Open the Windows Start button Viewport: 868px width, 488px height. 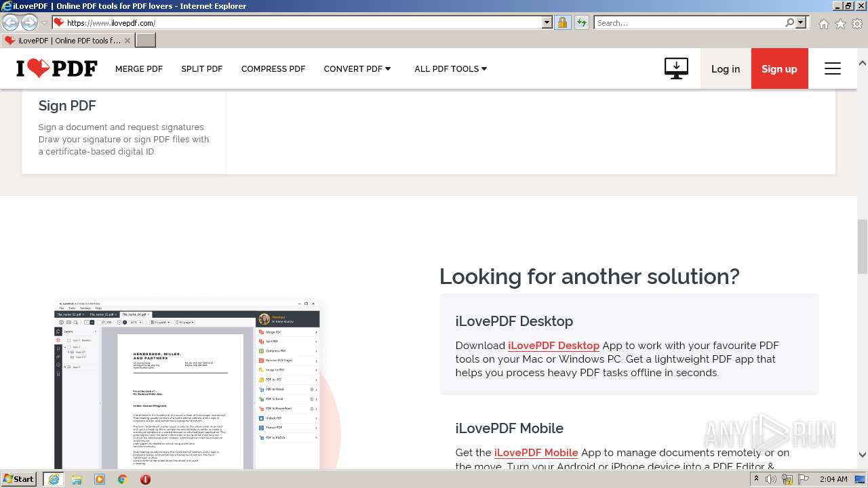pos(19,479)
